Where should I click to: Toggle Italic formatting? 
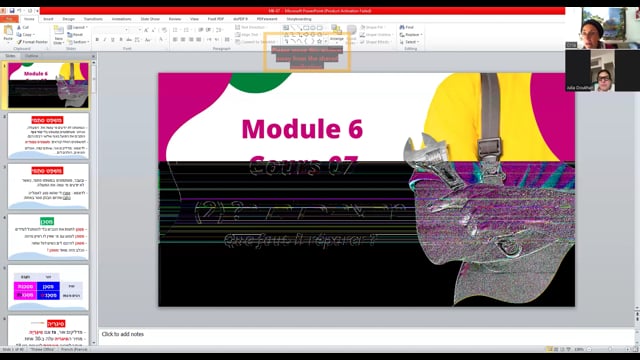tap(105, 40)
